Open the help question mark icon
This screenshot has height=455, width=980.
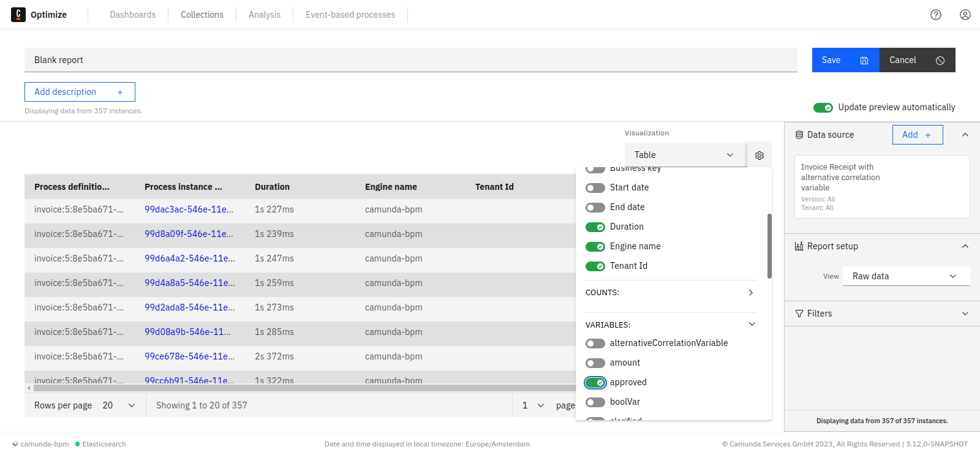pos(935,15)
